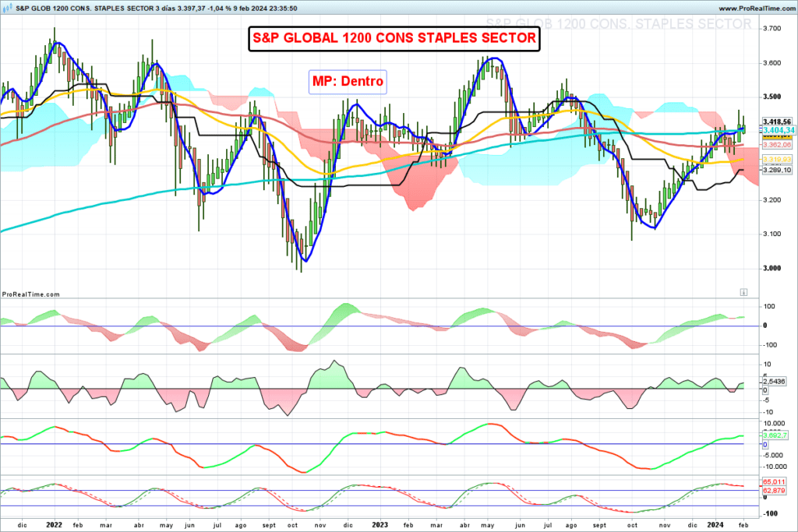This screenshot has width=798, height=532.
Task: Click the -10.000 indicator axis label
Action: pos(775,467)
